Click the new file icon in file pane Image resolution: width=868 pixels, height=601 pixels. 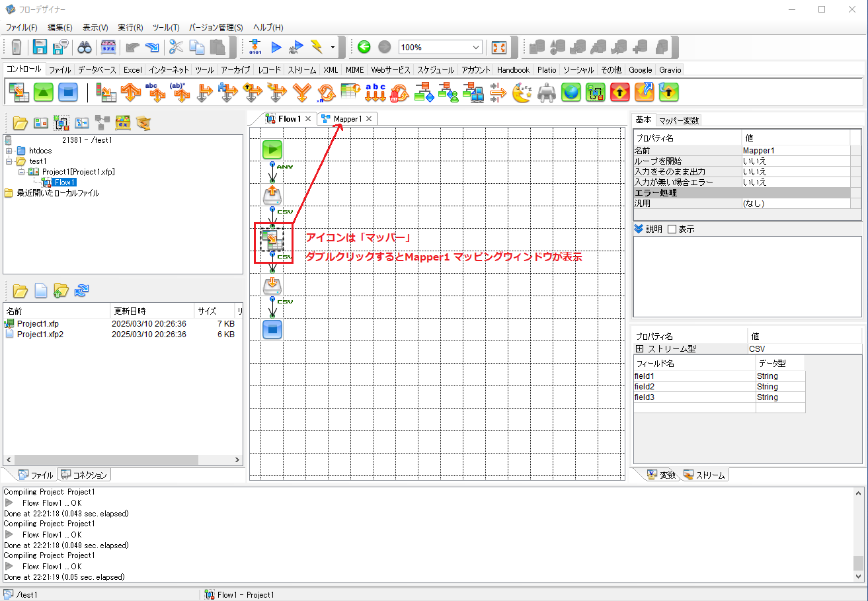pos(41,290)
